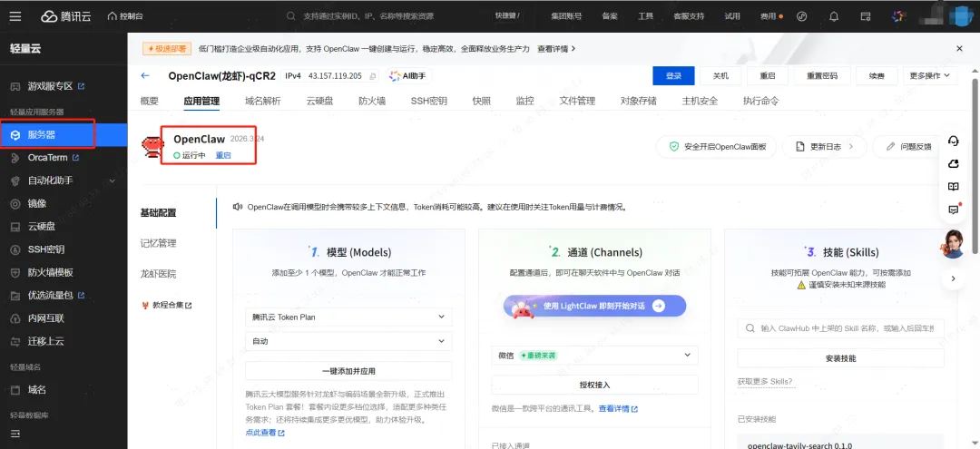Open 备案 in the top bar

pyautogui.click(x=610, y=16)
